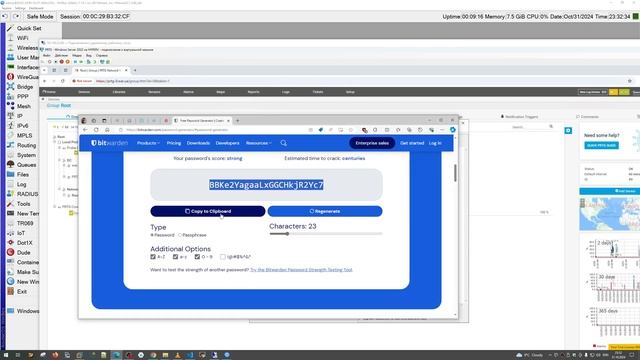The image size is (640, 360).
Task: Open WireGuard in WinBox sidebar
Action: [x=23, y=77]
